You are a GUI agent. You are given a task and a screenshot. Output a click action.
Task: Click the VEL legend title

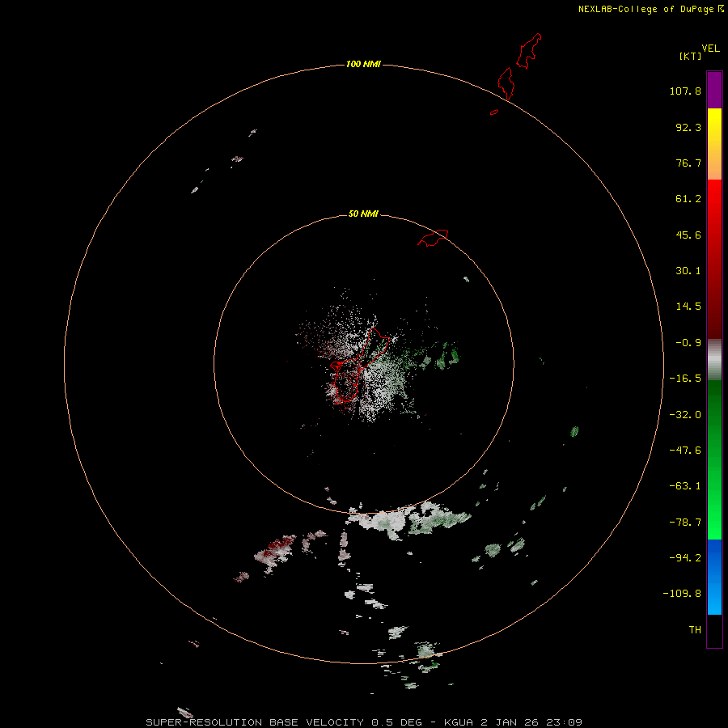coord(710,49)
